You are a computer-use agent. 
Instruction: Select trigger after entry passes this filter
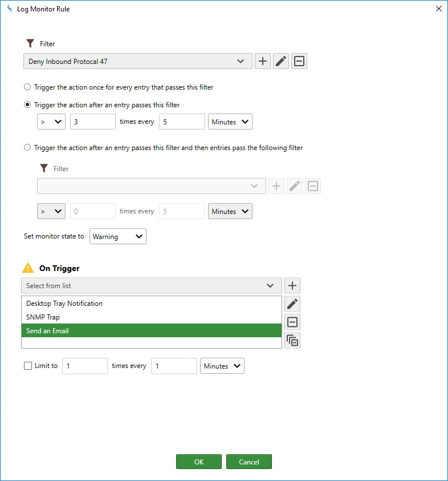(27, 105)
